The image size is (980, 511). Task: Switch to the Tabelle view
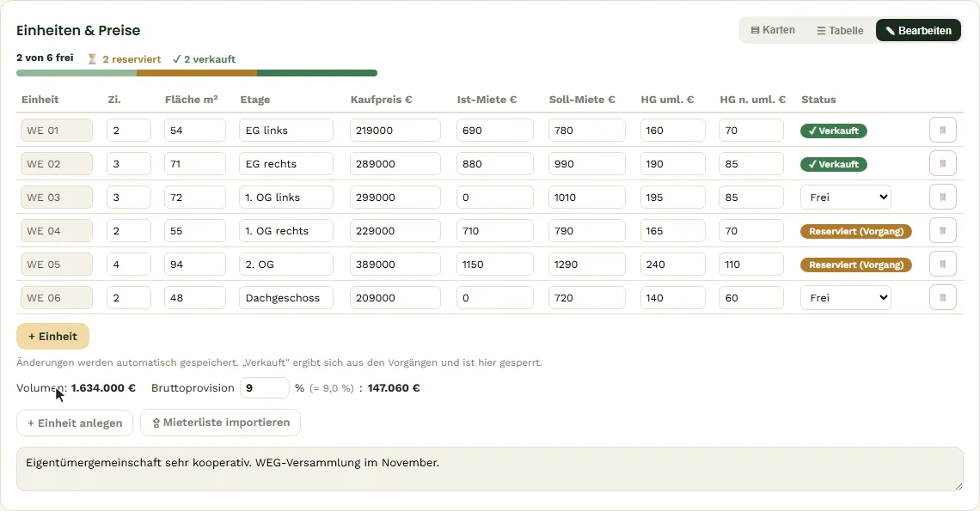[x=840, y=30]
